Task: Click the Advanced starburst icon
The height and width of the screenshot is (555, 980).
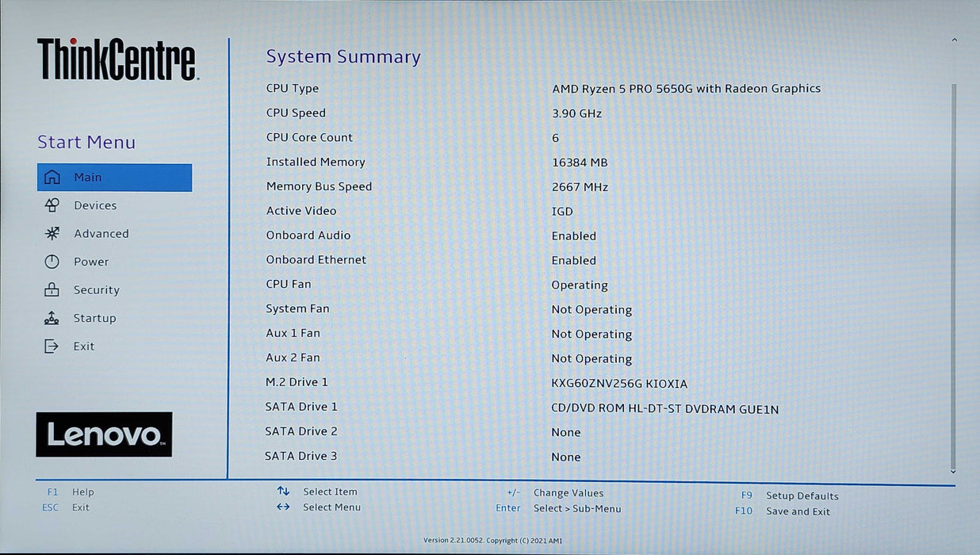Action: click(x=52, y=234)
